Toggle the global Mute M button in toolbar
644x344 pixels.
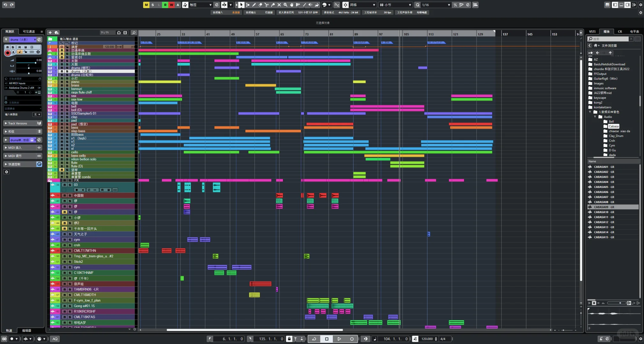(146, 5)
